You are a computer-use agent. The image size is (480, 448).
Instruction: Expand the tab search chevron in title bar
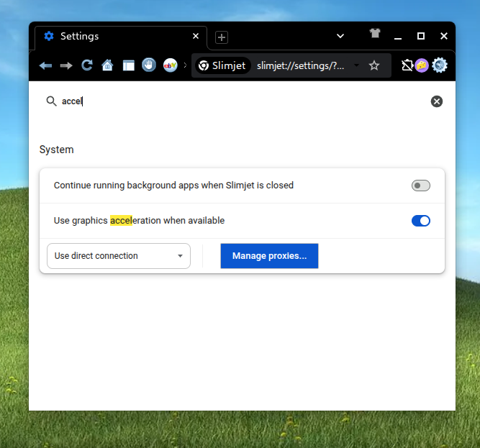pyautogui.click(x=340, y=36)
